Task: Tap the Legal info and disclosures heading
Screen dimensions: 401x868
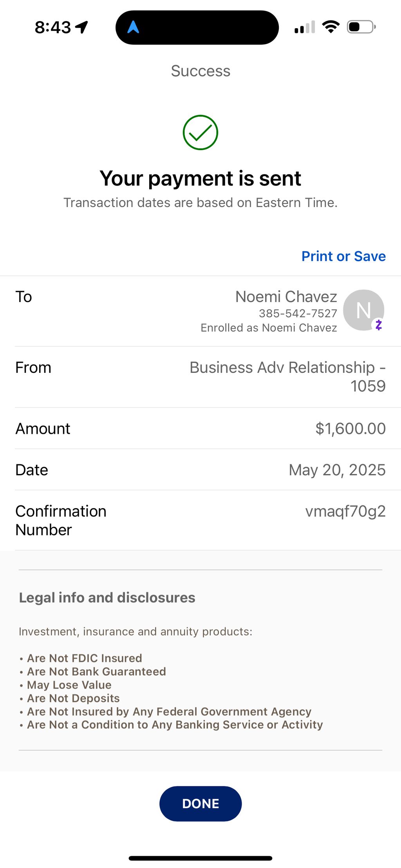Action: pyautogui.click(x=107, y=597)
